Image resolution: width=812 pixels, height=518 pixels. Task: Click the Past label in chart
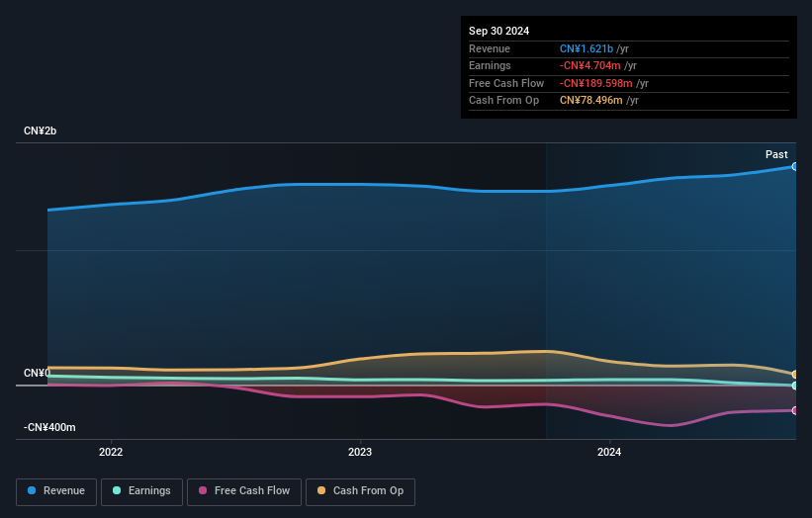[x=776, y=154]
